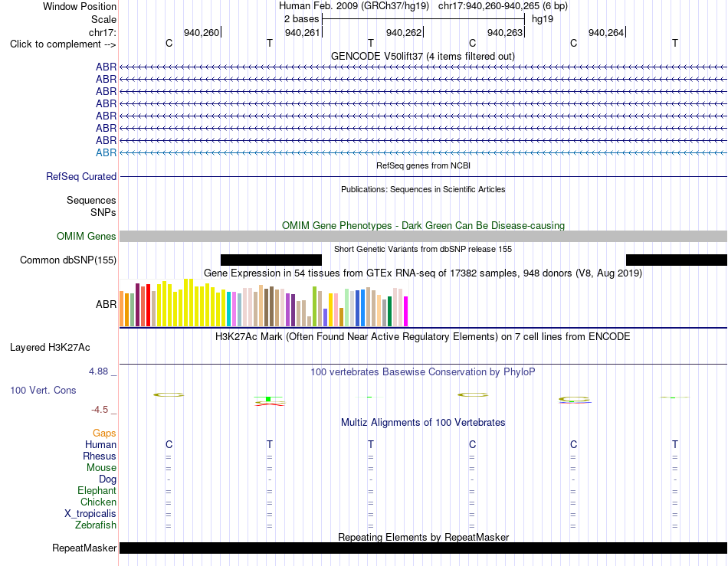Click the 100 Vert. Cons track label
This screenshot has height=566, width=728.
point(43,390)
